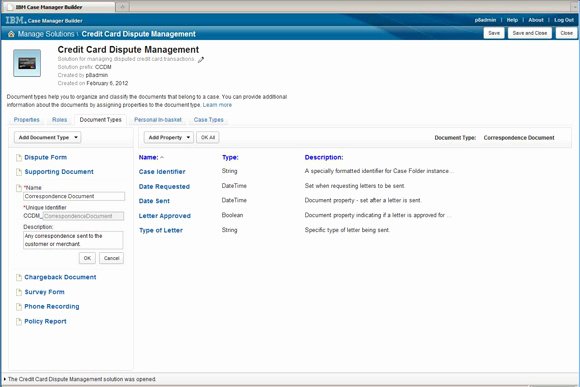Viewport: 580px width, 387px height.
Task: Open the Add Property dropdown
Action: pos(169,138)
